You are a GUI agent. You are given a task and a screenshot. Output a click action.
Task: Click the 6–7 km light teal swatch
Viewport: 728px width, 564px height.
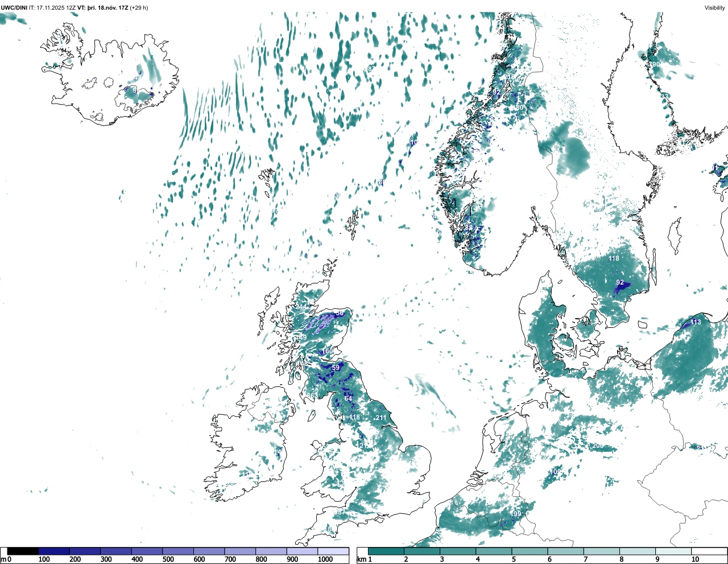click(565, 551)
